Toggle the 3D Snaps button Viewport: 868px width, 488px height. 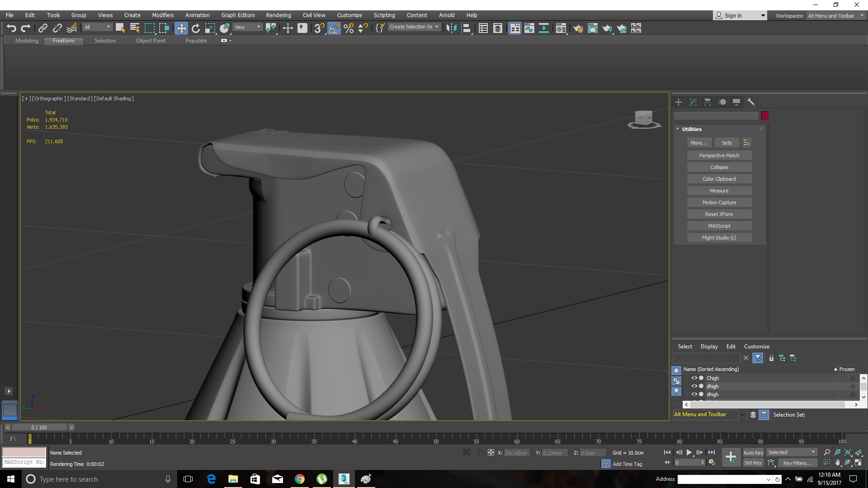point(319,28)
